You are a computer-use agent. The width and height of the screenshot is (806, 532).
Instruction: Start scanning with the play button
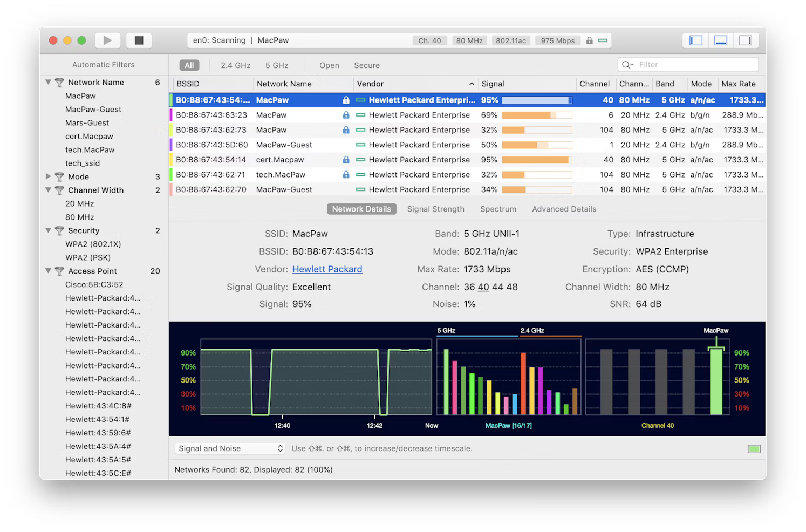pos(107,40)
